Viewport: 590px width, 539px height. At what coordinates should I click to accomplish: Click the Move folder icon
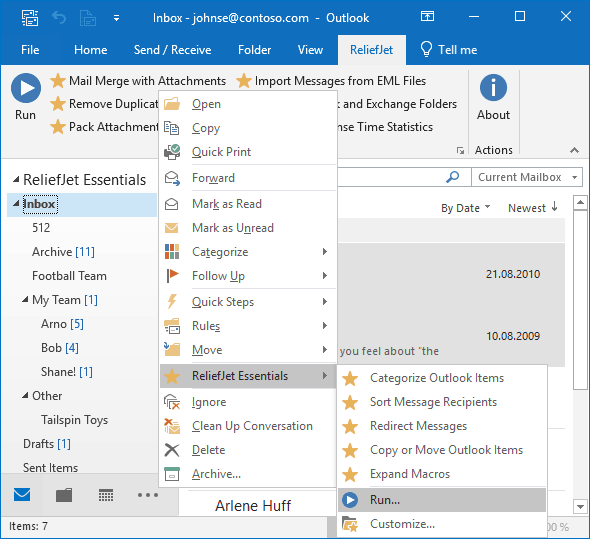coord(172,350)
